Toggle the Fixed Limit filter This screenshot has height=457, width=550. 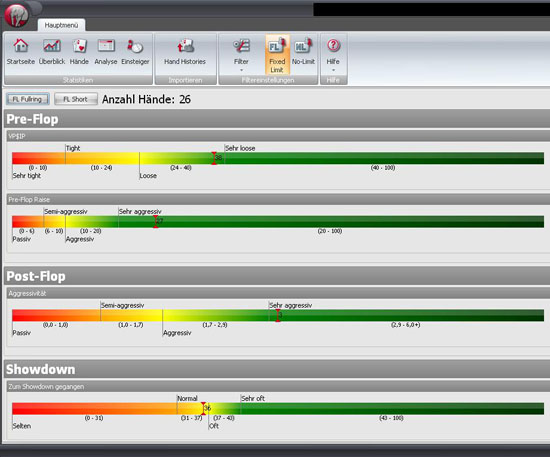[277, 54]
